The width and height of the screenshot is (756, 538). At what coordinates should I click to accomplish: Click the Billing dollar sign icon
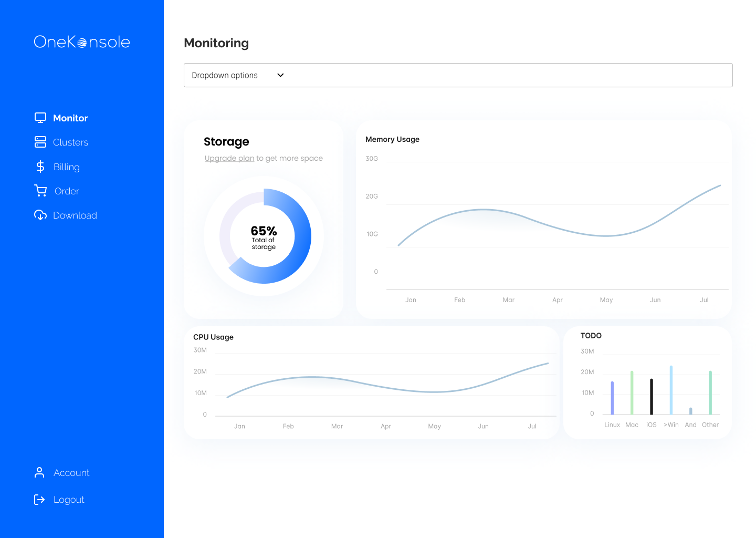tap(40, 167)
